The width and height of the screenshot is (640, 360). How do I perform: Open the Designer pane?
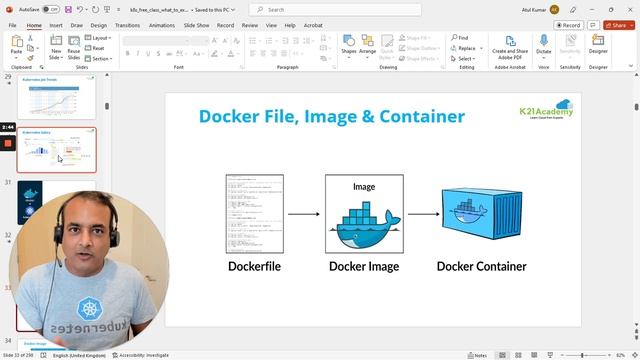point(598,45)
